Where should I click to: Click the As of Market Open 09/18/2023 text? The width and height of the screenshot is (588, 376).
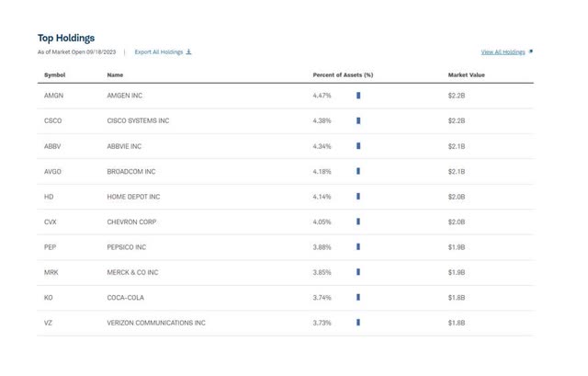point(77,52)
